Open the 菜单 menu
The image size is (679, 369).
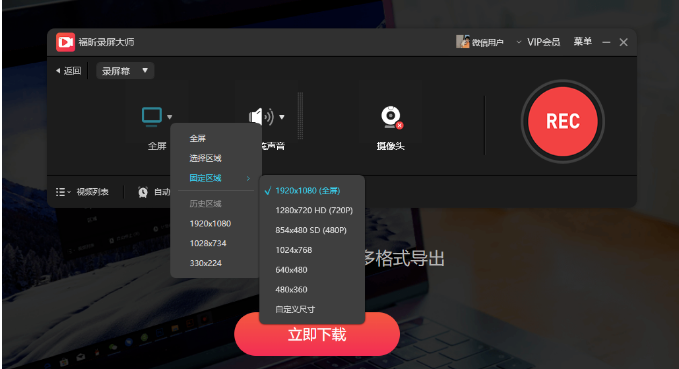point(582,42)
